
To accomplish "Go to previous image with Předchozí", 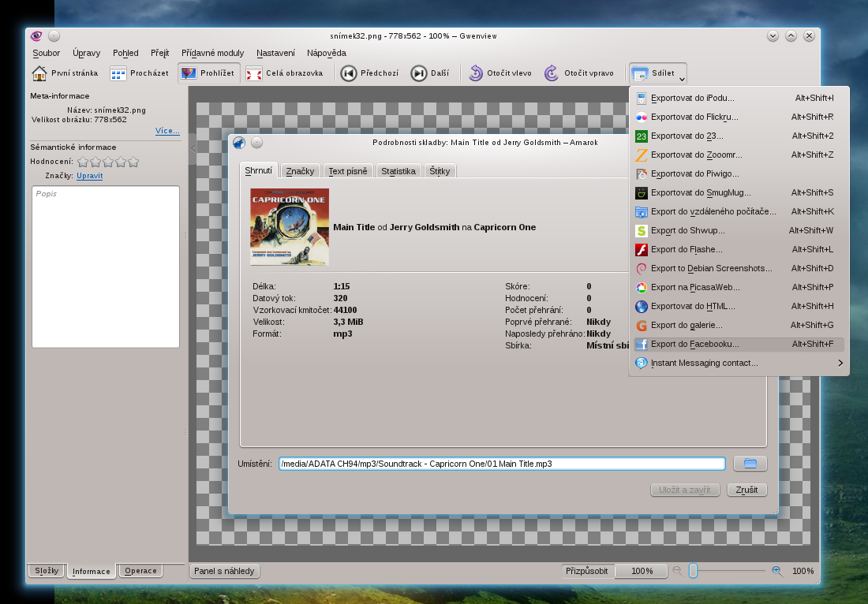I will click(348, 73).
